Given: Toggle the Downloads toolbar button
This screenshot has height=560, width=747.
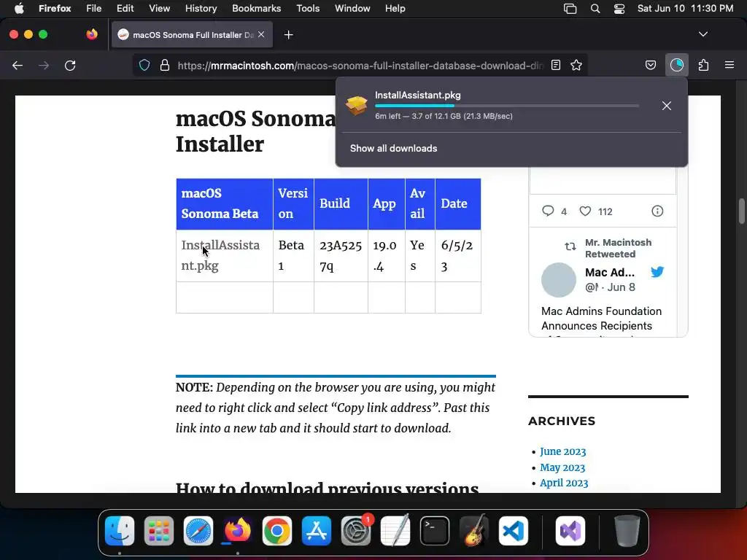Looking at the screenshot, I should click(676, 65).
